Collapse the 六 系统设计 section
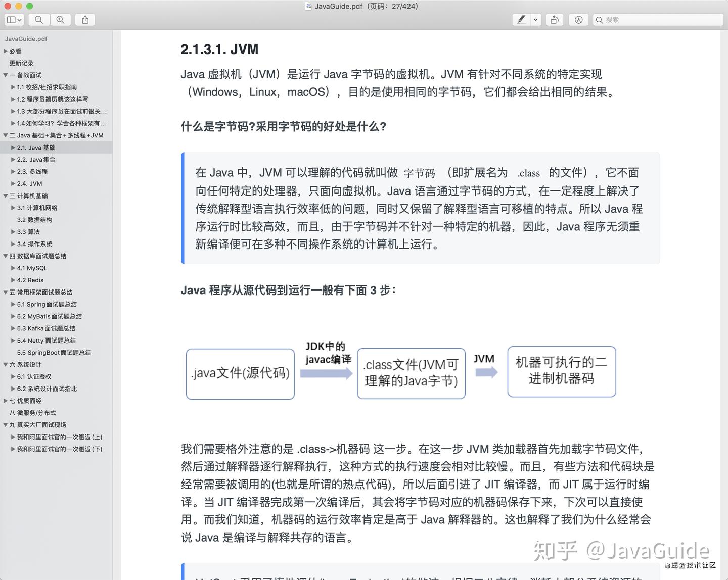728x580 pixels. pos(6,365)
